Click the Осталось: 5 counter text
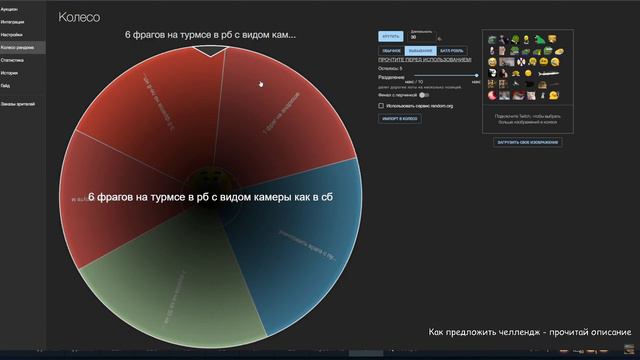Screen dimensions: 640x360 (x=390, y=69)
